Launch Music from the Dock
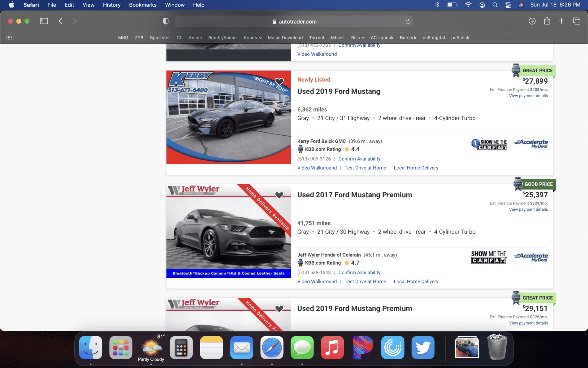 coord(332,347)
